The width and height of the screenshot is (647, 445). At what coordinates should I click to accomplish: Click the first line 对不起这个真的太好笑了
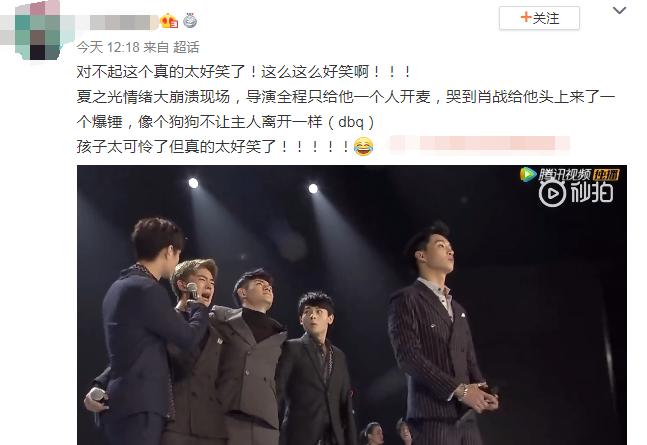click(243, 72)
